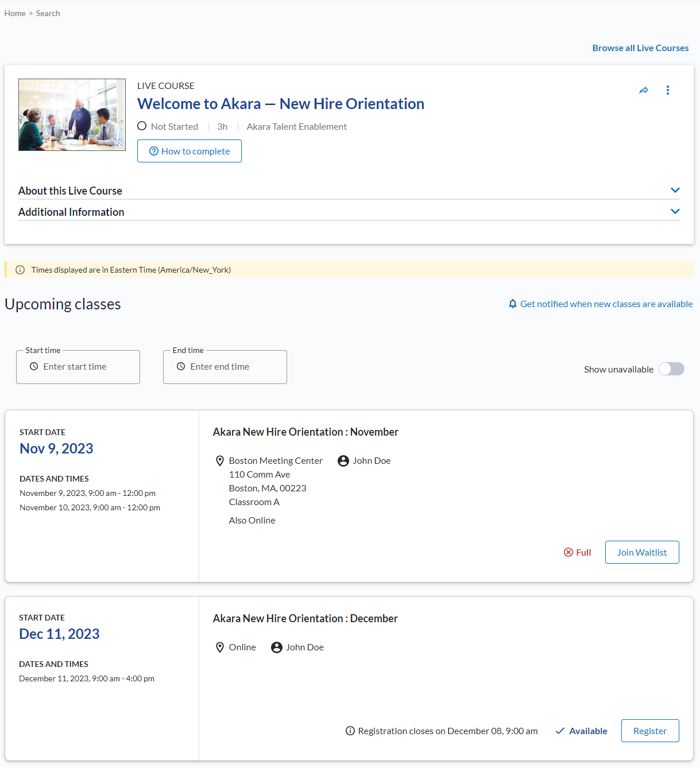This screenshot has width=700, height=768.
Task: Click the bell notification icon
Action: [x=513, y=304]
